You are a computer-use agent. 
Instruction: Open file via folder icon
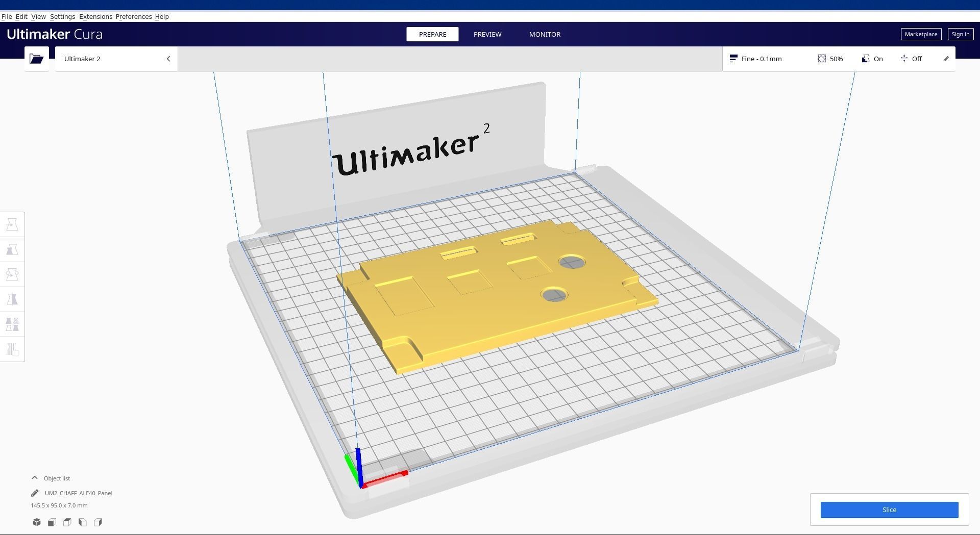coord(36,59)
